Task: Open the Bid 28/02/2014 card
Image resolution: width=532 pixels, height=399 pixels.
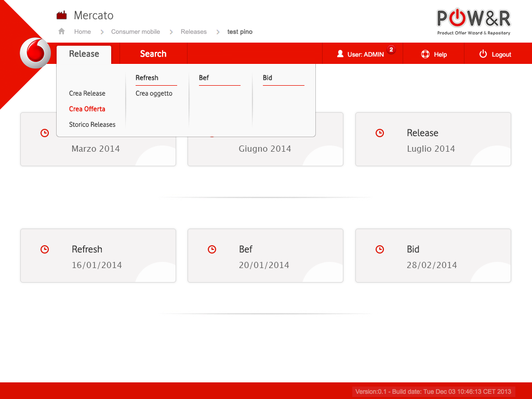Action: [x=433, y=256]
